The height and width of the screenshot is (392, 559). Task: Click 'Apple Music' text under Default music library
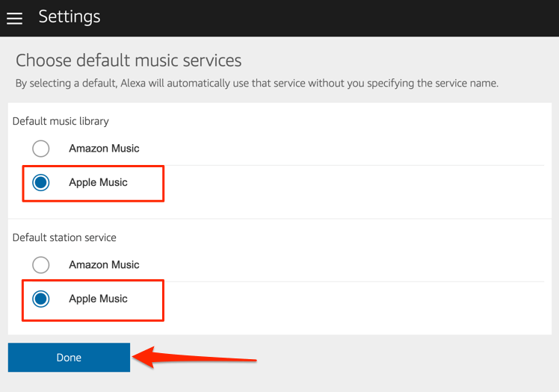point(98,182)
